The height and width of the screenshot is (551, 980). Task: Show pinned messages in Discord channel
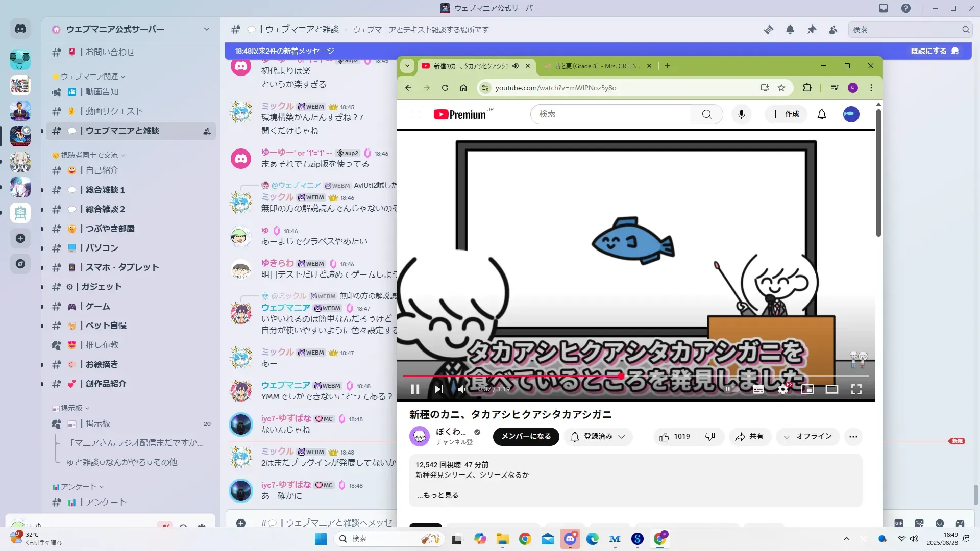[812, 30]
